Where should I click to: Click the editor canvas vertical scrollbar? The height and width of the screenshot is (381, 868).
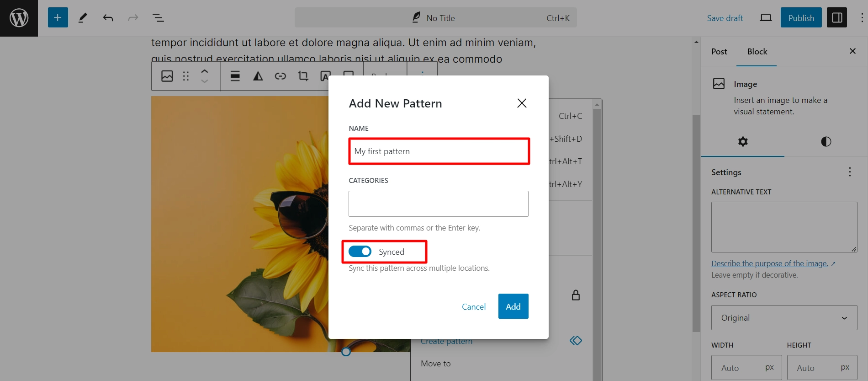point(696,223)
